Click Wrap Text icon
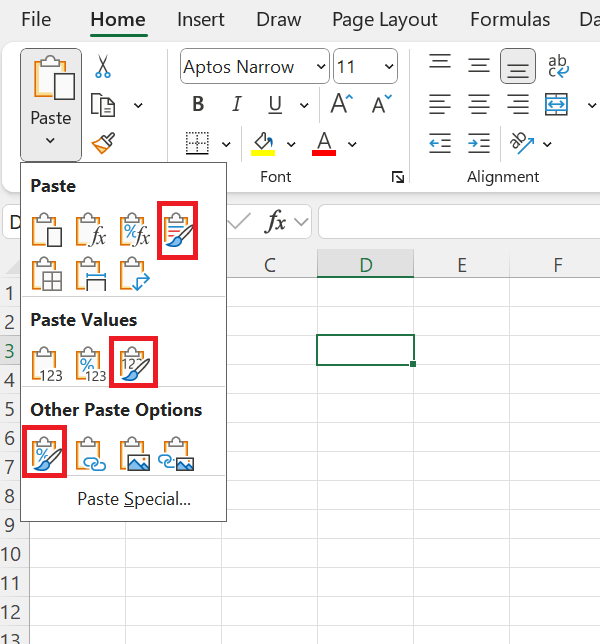Viewport: 603px width, 644px height. click(558, 67)
